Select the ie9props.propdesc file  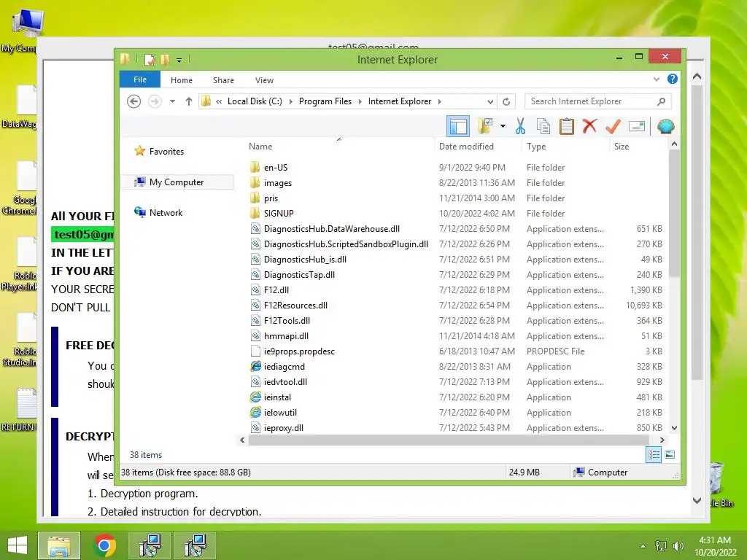pos(299,351)
